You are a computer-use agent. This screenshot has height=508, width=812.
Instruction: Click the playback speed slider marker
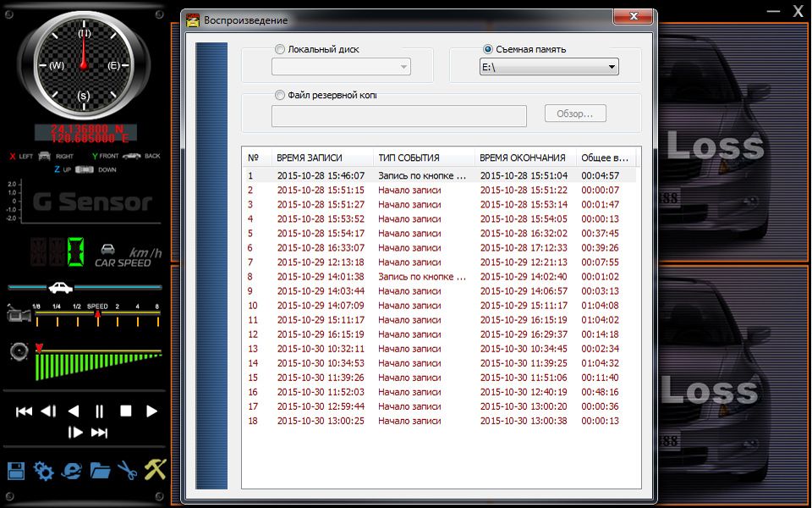click(x=98, y=313)
